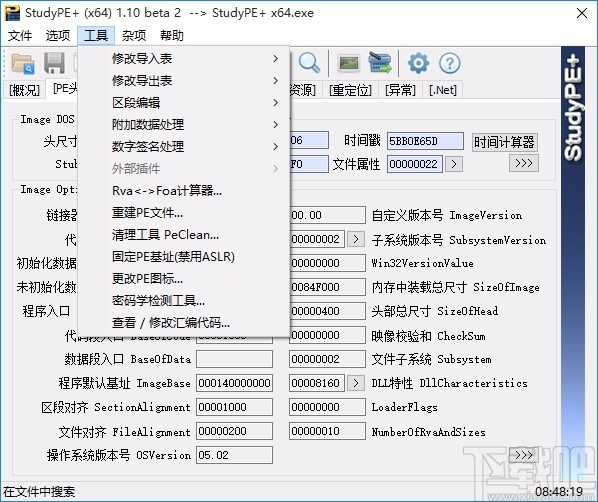
Task: Open 密码学检测工具 menu entry
Action: [x=184, y=301]
